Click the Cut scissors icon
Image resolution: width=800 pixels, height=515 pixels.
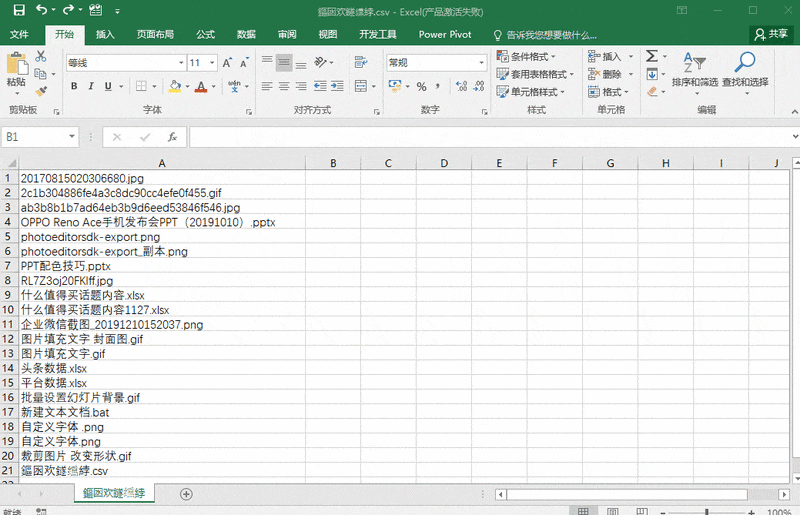pyautogui.click(x=41, y=57)
